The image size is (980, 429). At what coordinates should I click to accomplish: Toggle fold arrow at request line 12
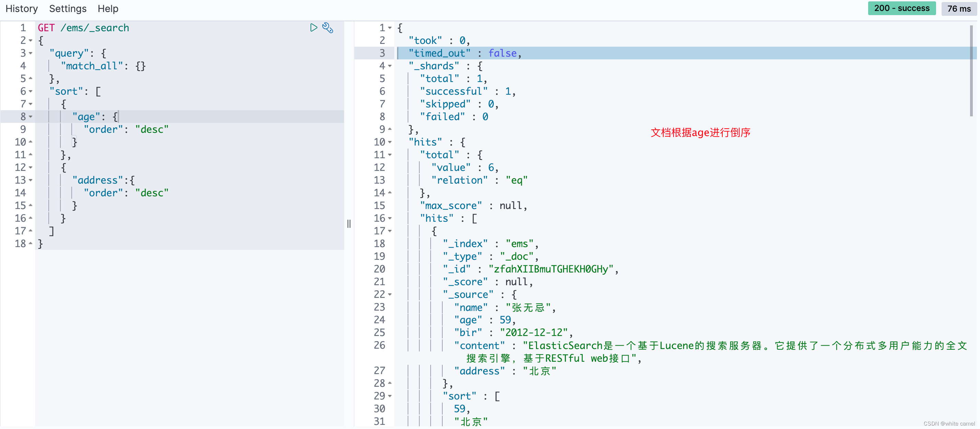click(x=31, y=167)
